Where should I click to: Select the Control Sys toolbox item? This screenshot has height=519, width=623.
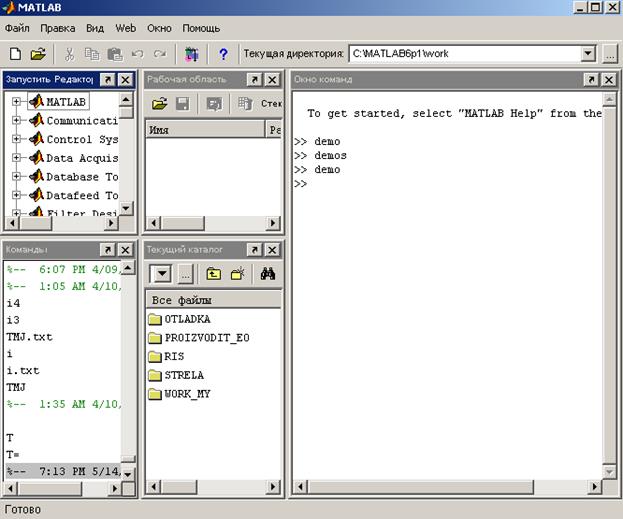[74, 139]
